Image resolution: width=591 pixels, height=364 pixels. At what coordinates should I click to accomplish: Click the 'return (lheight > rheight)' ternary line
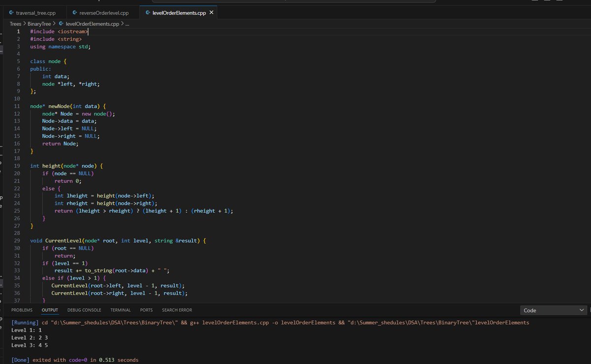point(144,211)
